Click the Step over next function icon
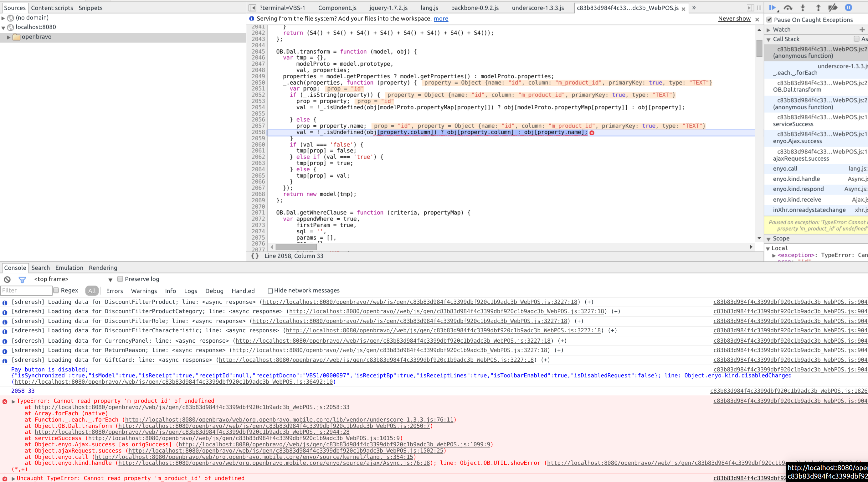This screenshot has height=482, width=868. pyautogui.click(x=788, y=8)
